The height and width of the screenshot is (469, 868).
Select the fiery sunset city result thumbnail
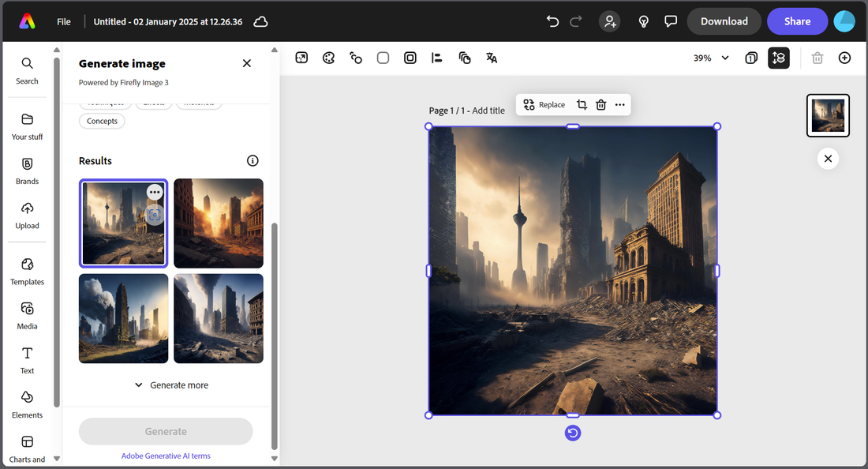click(219, 223)
